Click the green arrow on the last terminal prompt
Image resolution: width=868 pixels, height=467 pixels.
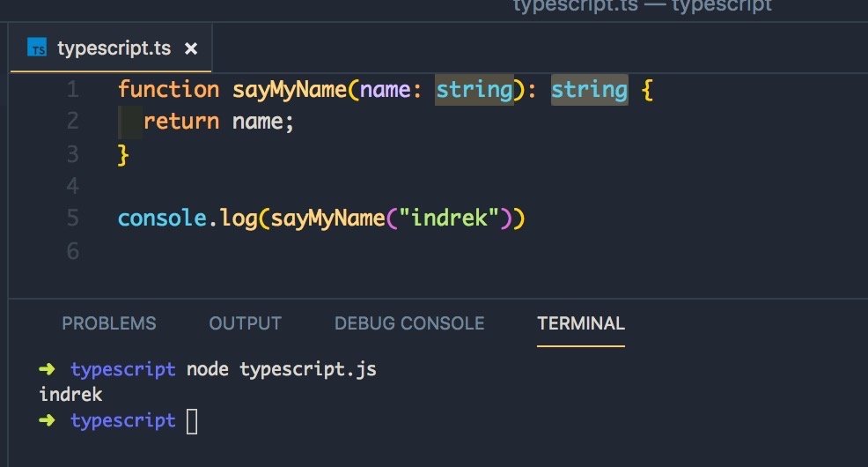point(48,421)
